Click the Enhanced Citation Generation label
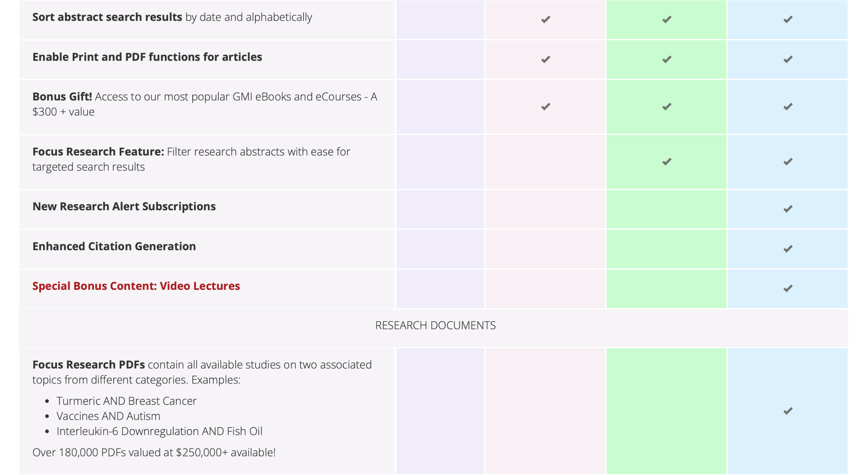The image size is (868, 475). click(114, 246)
